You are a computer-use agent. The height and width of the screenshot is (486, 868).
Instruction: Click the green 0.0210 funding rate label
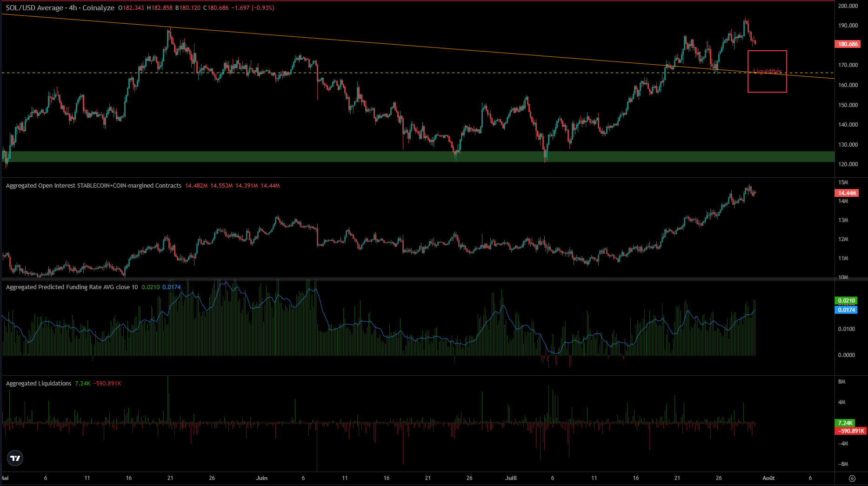pyautogui.click(x=847, y=301)
